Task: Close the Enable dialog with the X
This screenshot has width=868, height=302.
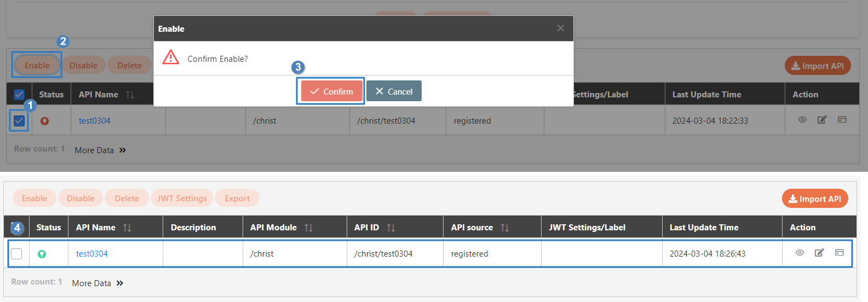Action: 560,28
